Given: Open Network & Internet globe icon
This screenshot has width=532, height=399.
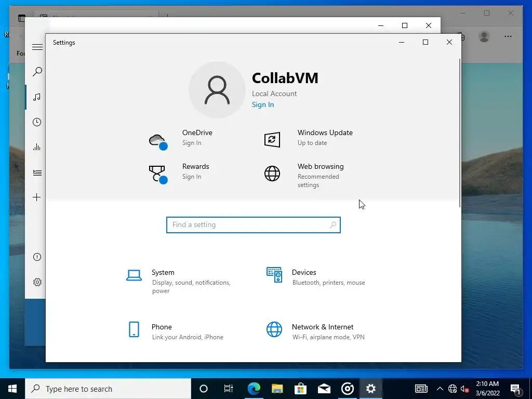Looking at the screenshot, I should coord(274,329).
